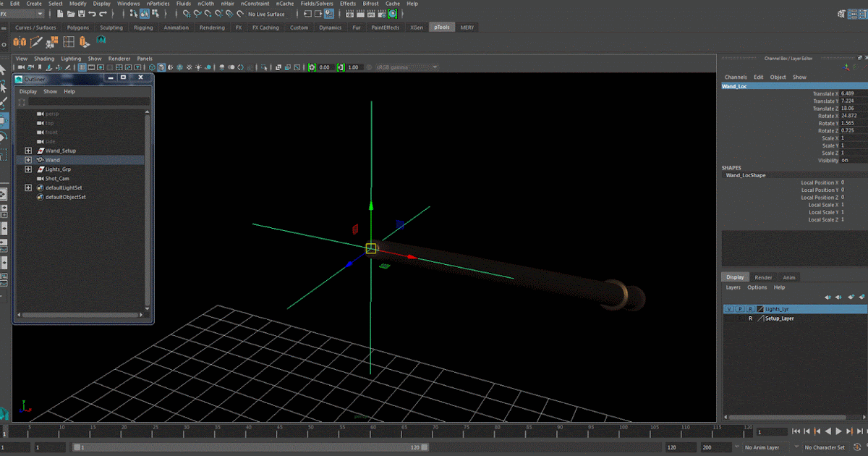Viewport: 868px width, 456px height.
Task: Toggle the P playback flag on Lights_Lyr
Action: [x=740, y=308]
